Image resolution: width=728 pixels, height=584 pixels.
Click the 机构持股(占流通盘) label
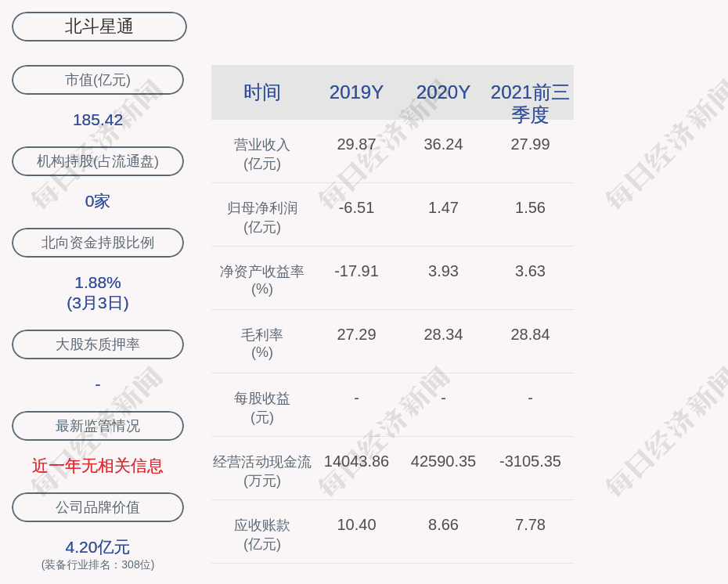pos(98,161)
